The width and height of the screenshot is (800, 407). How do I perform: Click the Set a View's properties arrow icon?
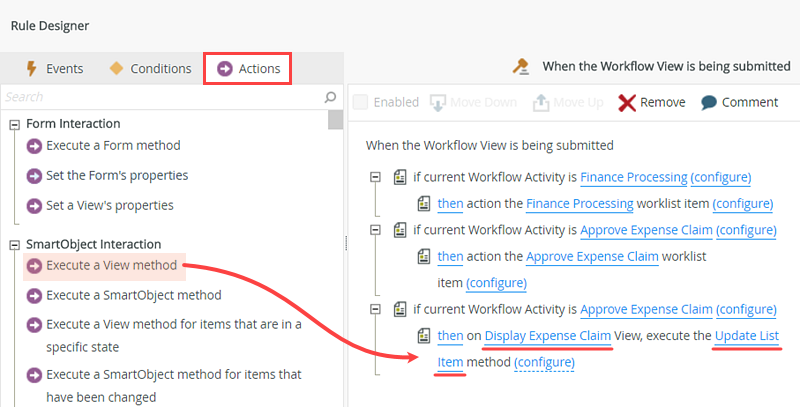pyautogui.click(x=34, y=206)
